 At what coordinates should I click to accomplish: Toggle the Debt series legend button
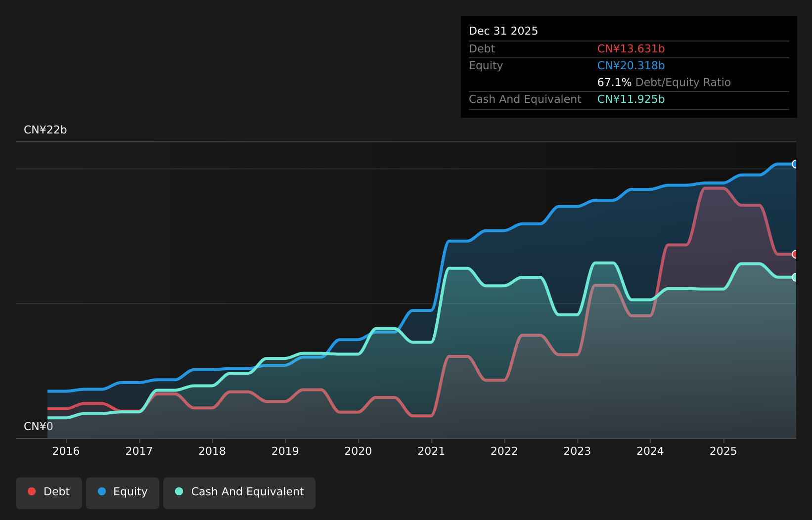point(49,493)
